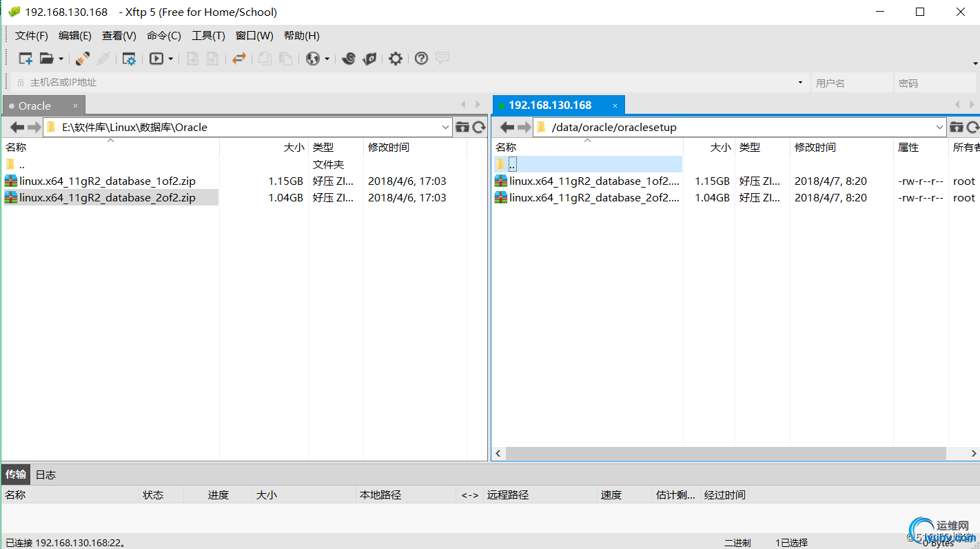Image resolution: width=980 pixels, height=549 pixels.
Task: Refresh the local Oracle pane
Action: [x=479, y=127]
